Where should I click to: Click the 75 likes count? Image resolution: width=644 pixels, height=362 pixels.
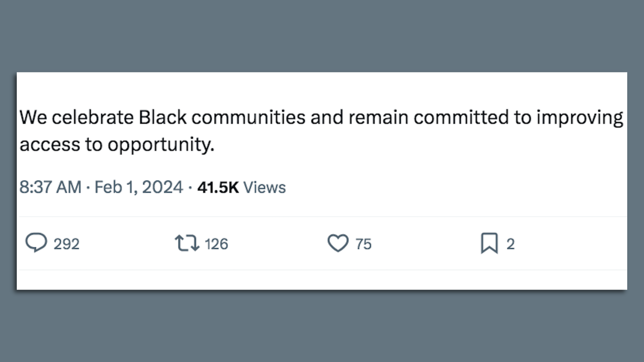(x=363, y=244)
